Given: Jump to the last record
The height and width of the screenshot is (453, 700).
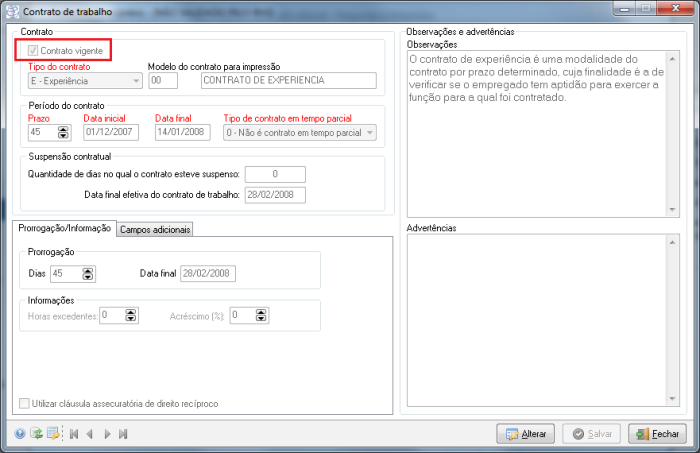Looking at the screenshot, I should (123, 434).
